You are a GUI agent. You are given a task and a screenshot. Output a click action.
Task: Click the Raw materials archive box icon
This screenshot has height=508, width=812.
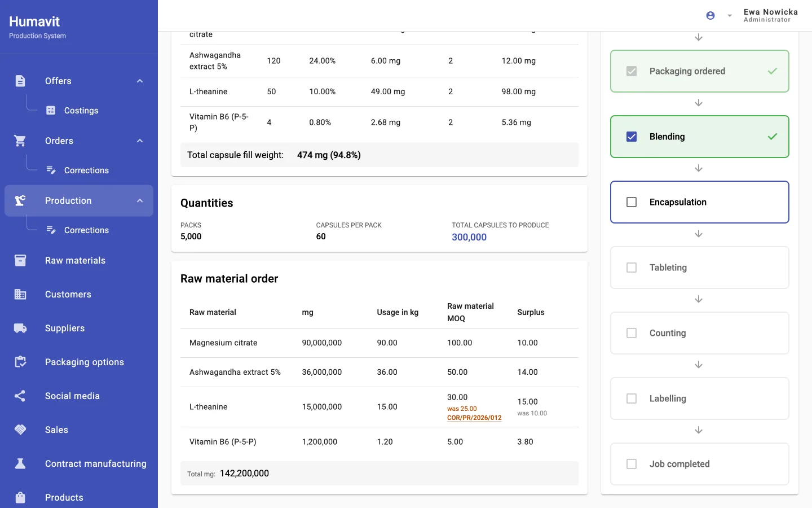point(20,260)
